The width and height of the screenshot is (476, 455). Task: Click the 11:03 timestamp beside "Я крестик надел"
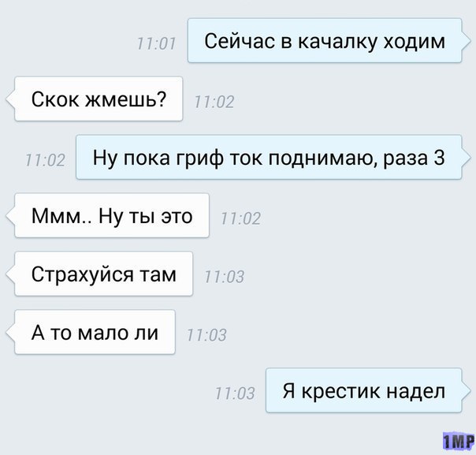point(235,393)
